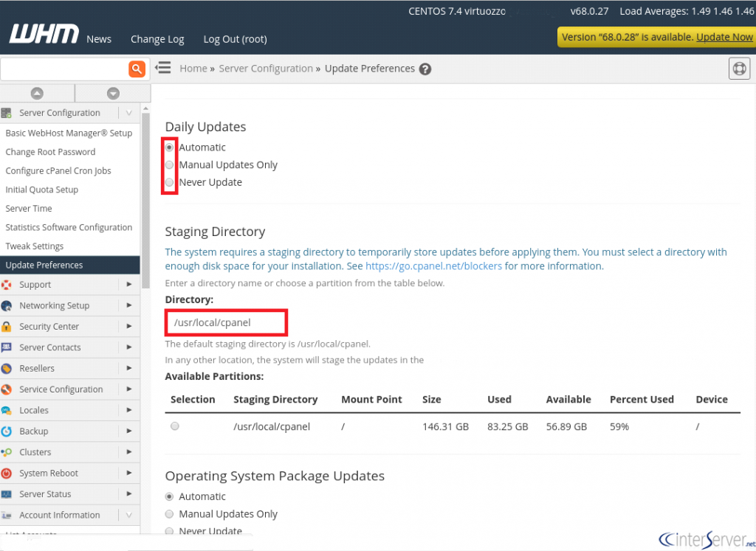
Task: Click the Networking Setup globe icon
Action: coord(6,306)
